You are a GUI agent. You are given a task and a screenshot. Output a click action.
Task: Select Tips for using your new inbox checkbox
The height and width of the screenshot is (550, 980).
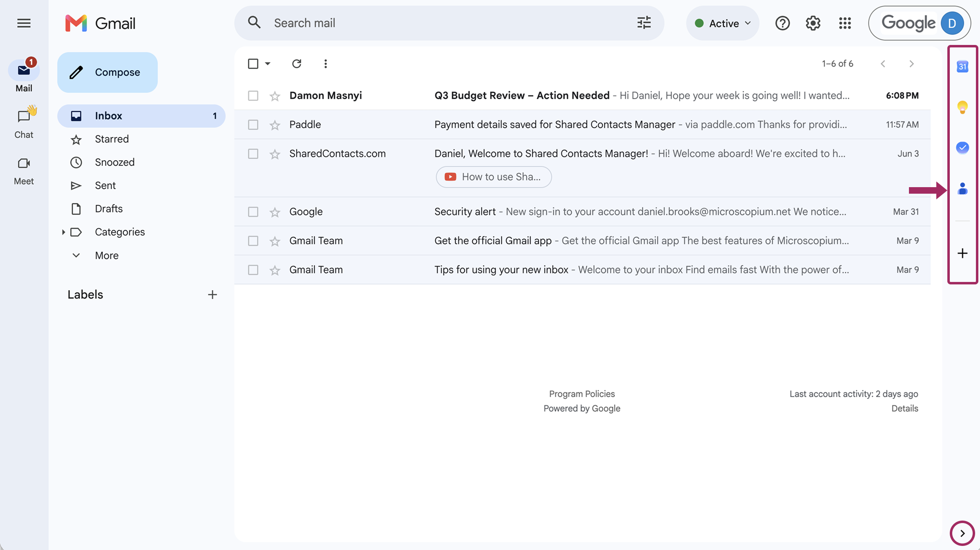click(253, 270)
